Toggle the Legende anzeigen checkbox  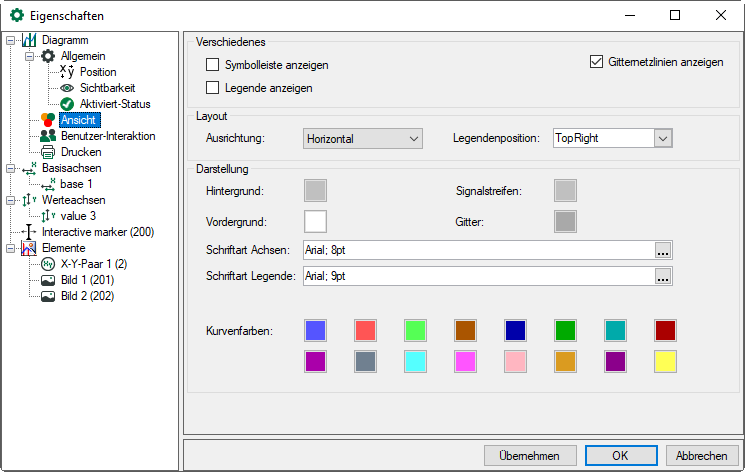point(212,88)
